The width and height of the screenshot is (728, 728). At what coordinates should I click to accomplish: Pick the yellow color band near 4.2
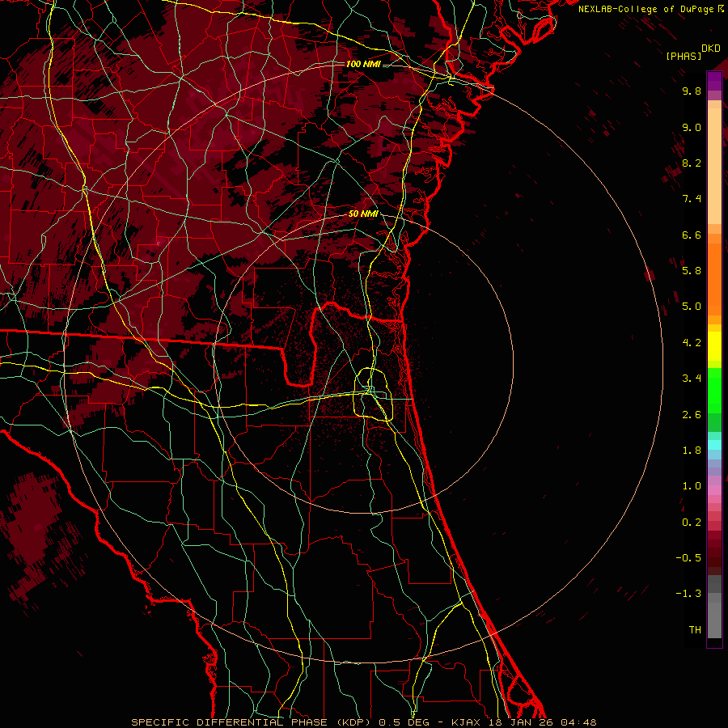[x=714, y=346]
